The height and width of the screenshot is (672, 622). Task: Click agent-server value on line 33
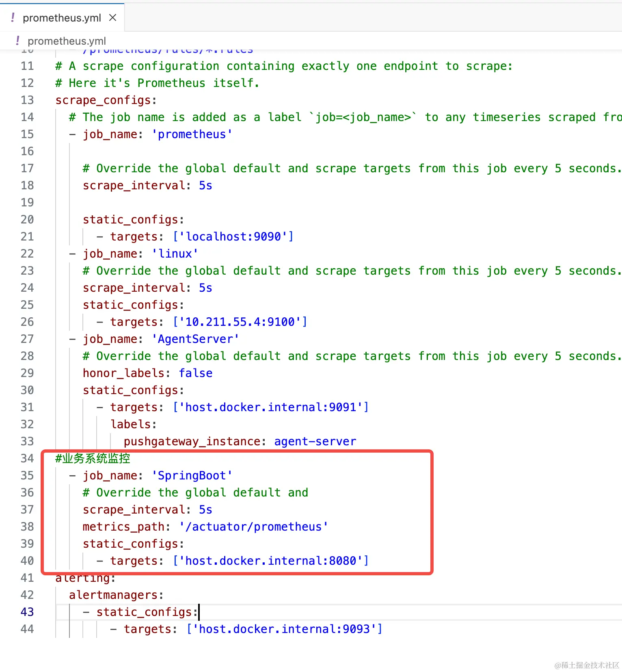click(x=315, y=441)
